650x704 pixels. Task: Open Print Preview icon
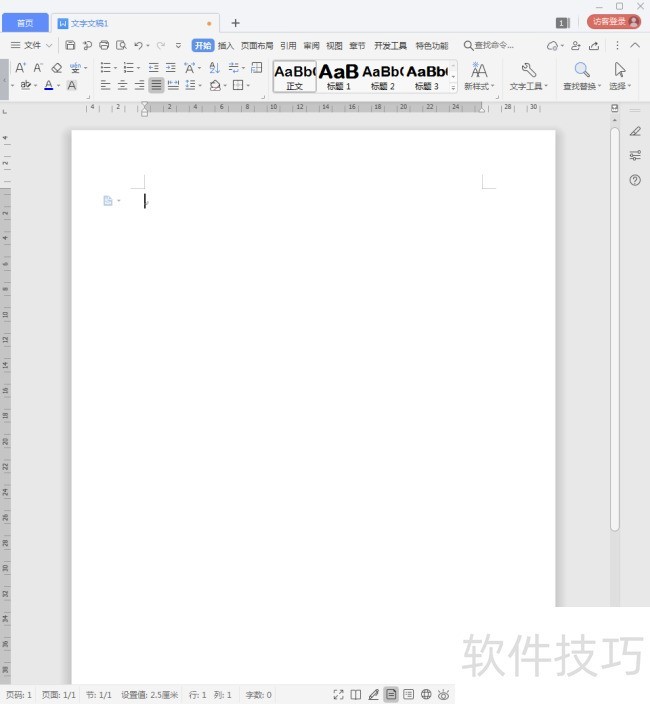click(x=121, y=45)
